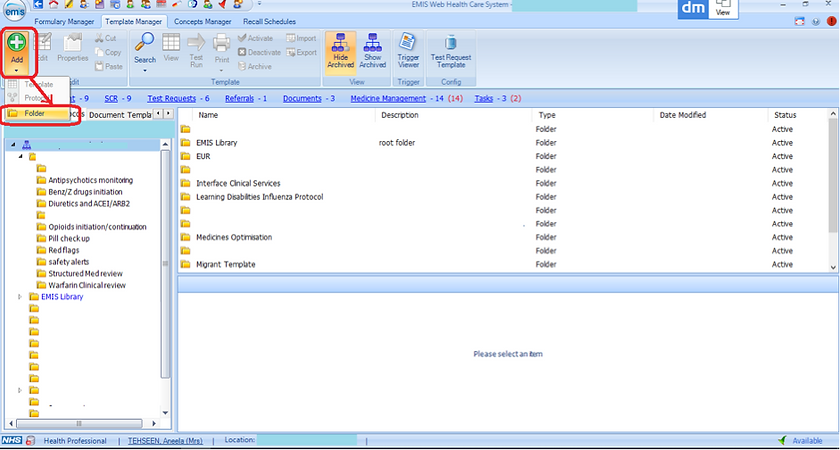The image size is (840, 450).
Task: Toggle Show Archived view
Action: click(372, 51)
